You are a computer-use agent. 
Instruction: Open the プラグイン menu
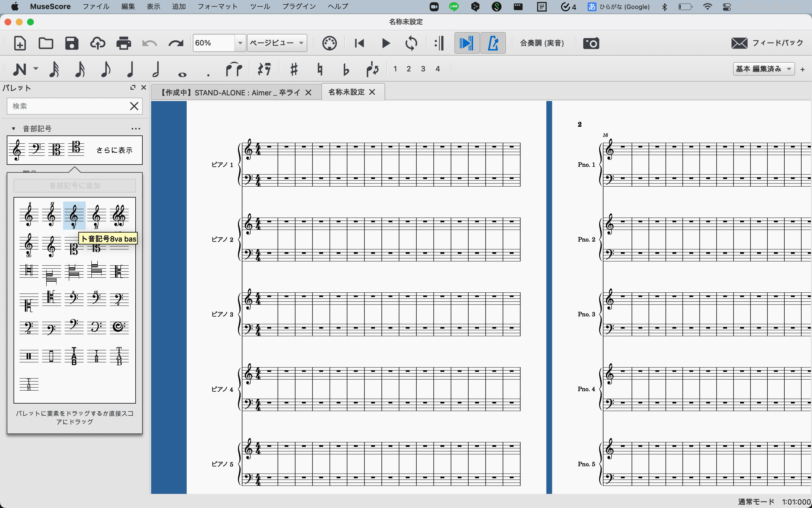(299, 6)
